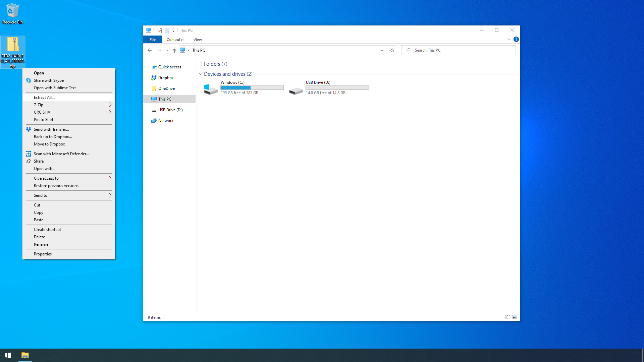
Task: Switch to details view button
Action: coord(507,317)
